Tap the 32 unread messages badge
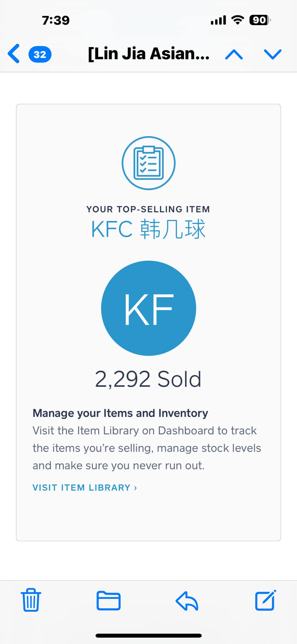This screenshot has height=644, width=297. tap(40, 54)
